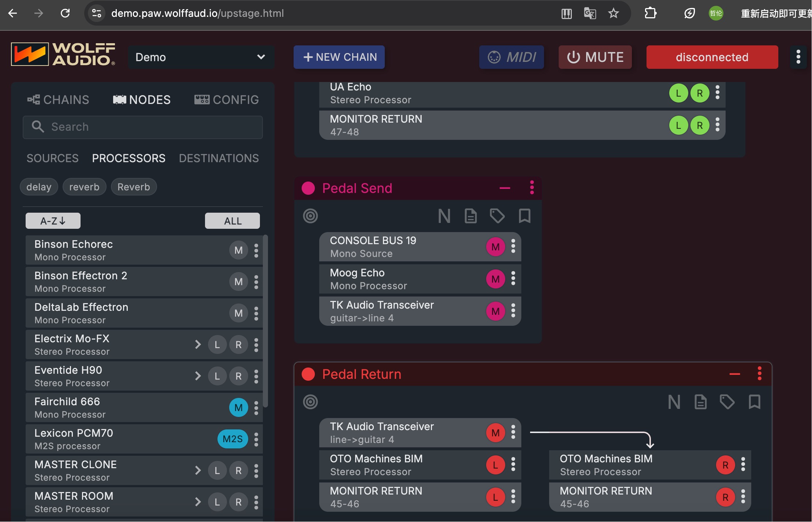The height and width of the screenshot is (522, 812).
Task: Toggle the green R channel of MONITOR RETURN 47-48
Action: pos(700,126)
